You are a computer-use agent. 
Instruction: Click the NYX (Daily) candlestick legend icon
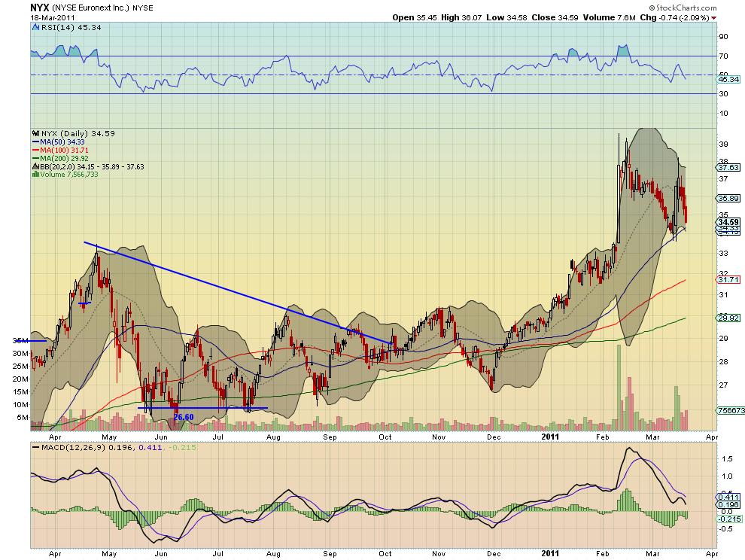pyautogui.click(x=35, y=133)
